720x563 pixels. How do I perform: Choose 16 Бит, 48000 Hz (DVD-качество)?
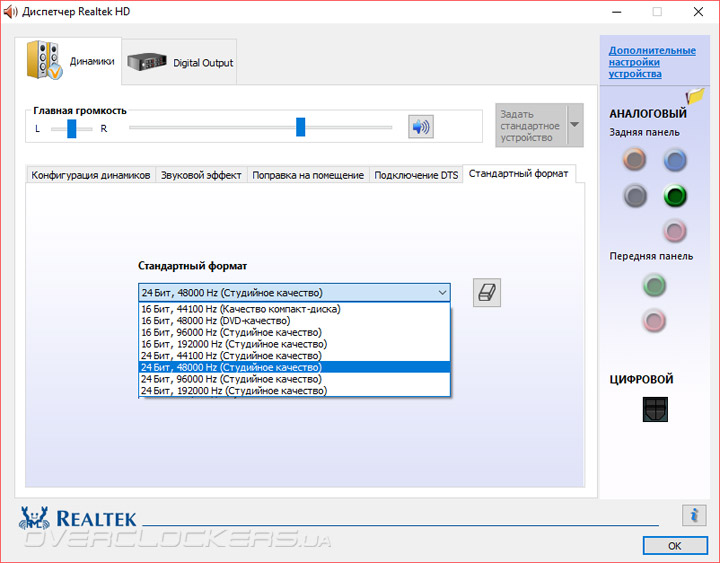point(294,321)
